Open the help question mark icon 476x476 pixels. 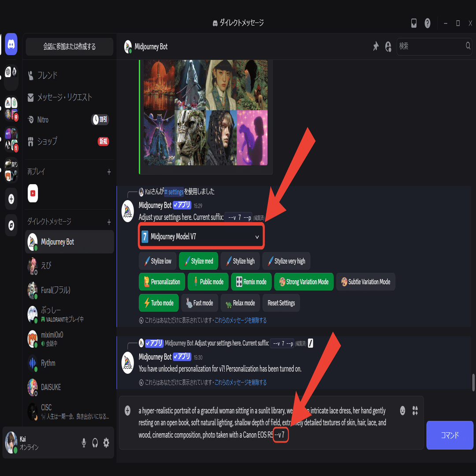[428, 23]
